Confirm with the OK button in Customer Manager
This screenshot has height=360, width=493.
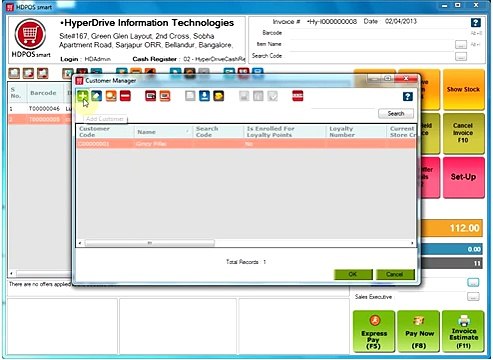(x=353, y=274)
